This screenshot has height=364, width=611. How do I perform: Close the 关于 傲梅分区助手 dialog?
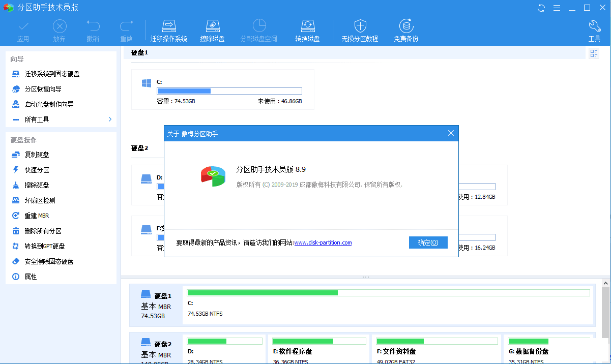(x=451, y=133)
